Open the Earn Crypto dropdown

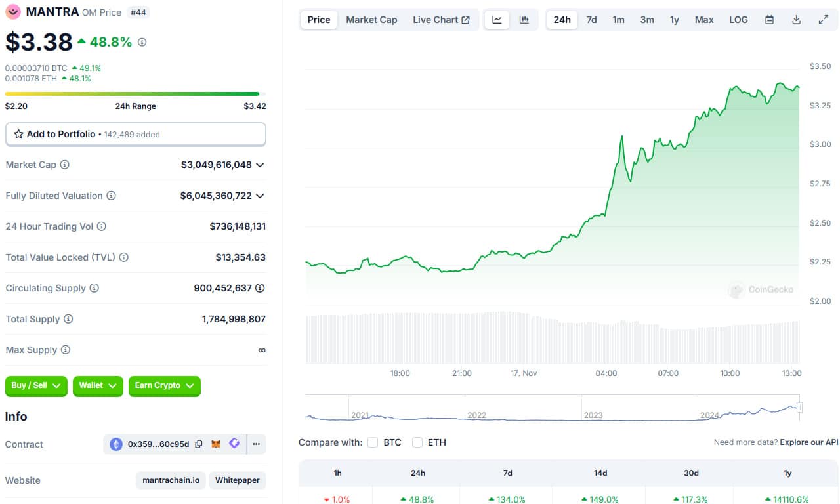coord(165,386)
